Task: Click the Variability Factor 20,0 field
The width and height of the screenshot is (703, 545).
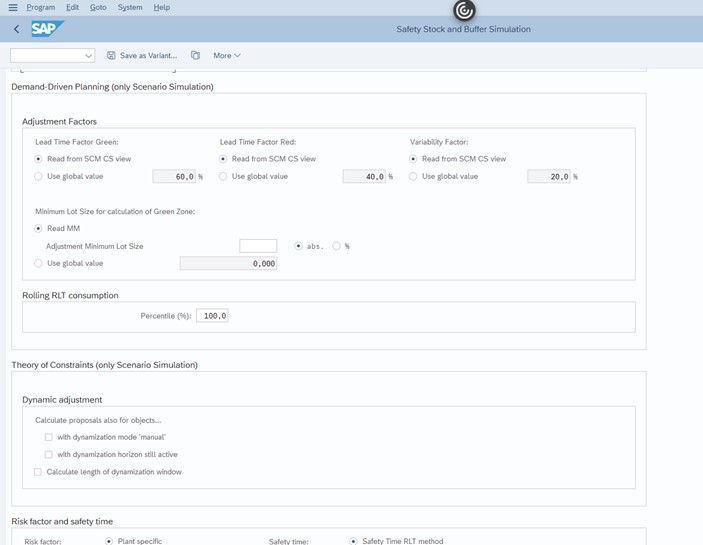Action: (x=549, y=177)
